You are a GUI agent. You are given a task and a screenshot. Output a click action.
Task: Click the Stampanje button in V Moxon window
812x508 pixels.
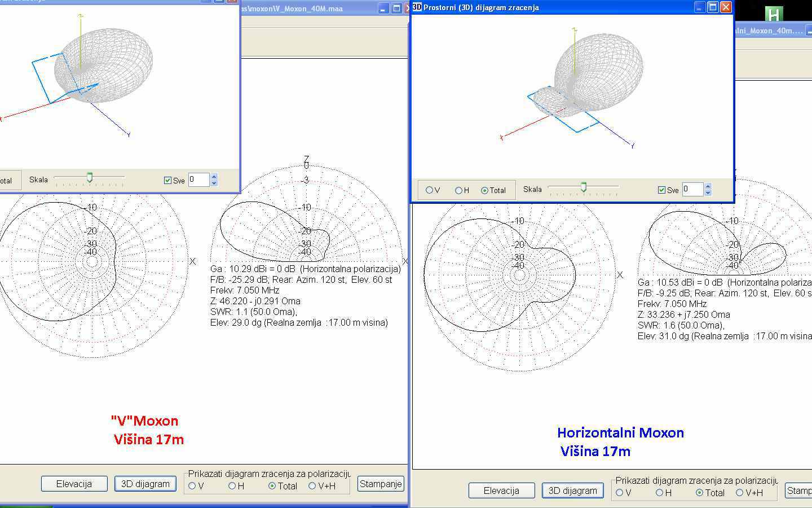[x=381, y=484]
